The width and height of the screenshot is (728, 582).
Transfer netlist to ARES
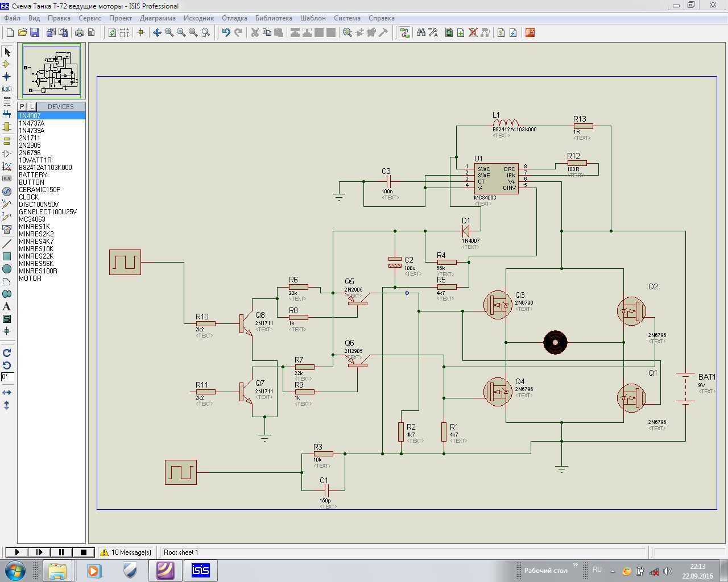pos(530,32)
